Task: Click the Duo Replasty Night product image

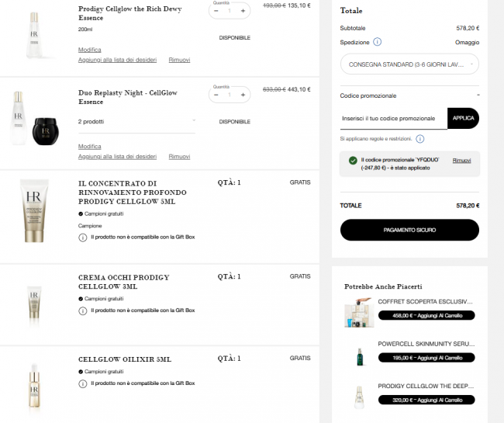Action: pyautogui.click(x=35, y=119)
